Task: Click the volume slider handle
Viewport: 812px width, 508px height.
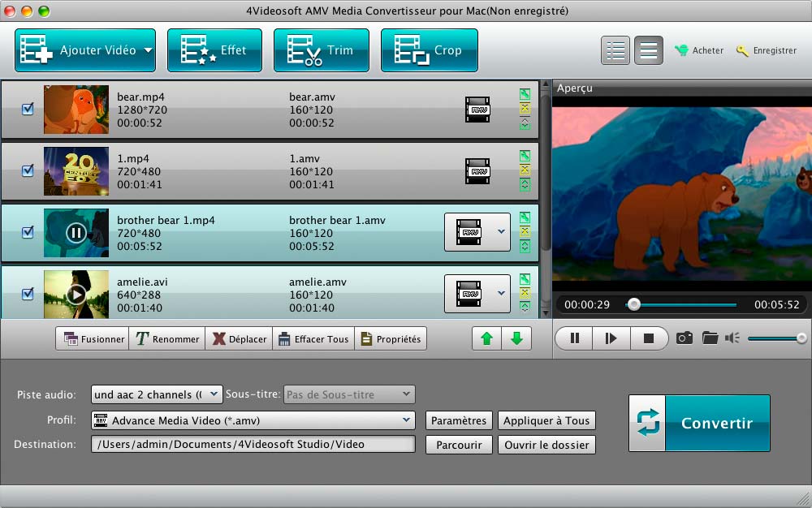Action: tap(801, 338)
